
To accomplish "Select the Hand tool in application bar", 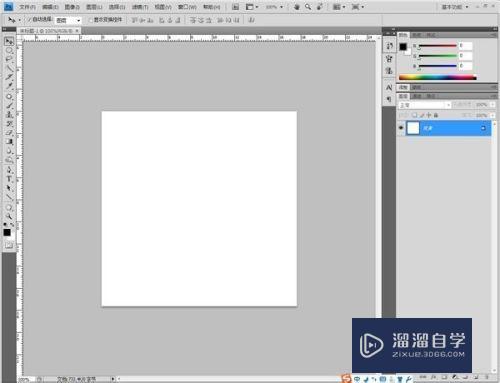I will point(296,7).
